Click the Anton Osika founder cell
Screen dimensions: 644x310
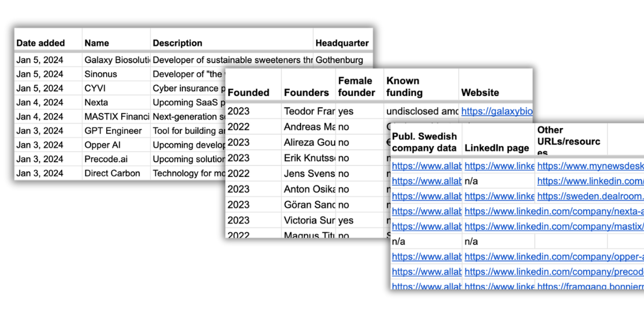pyautogui.click(x=309, y=189)
